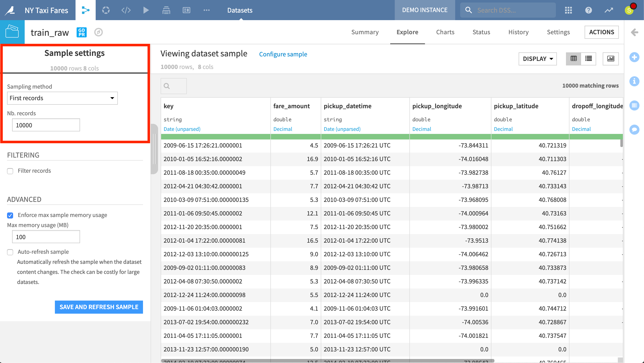
Task: Click the green validity bar under fare_amount
Action: coord(296,137)
